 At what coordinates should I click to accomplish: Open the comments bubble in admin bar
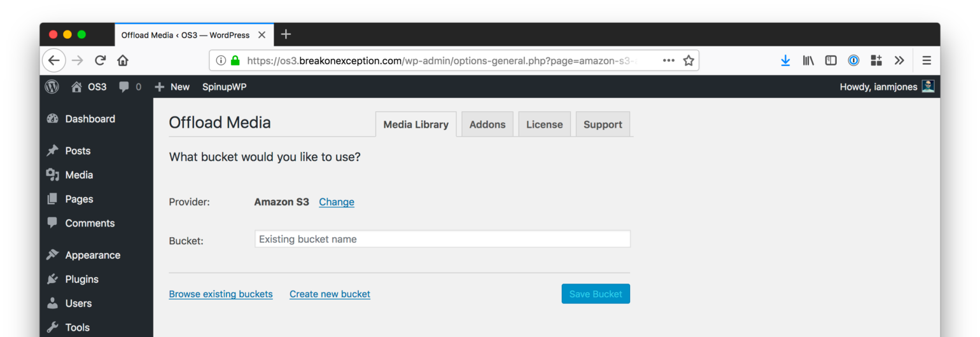(130, 86)
